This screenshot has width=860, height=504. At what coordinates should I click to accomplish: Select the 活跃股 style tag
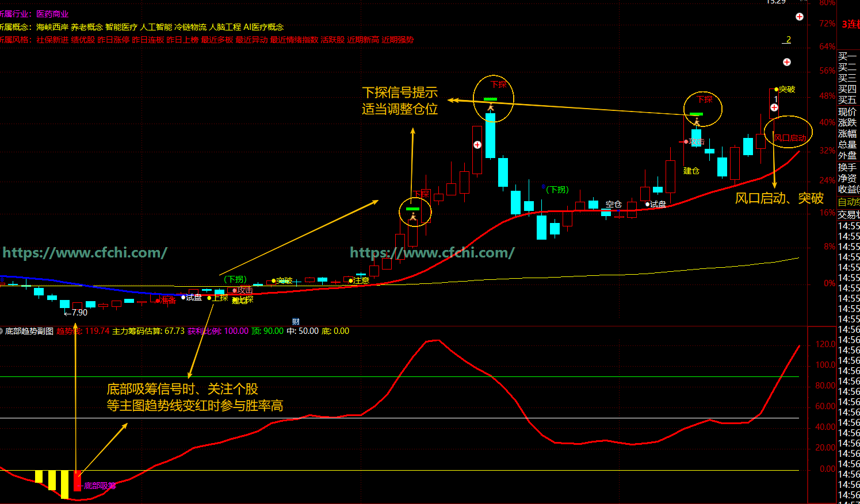pyautogui.click(x=332, y=40)
